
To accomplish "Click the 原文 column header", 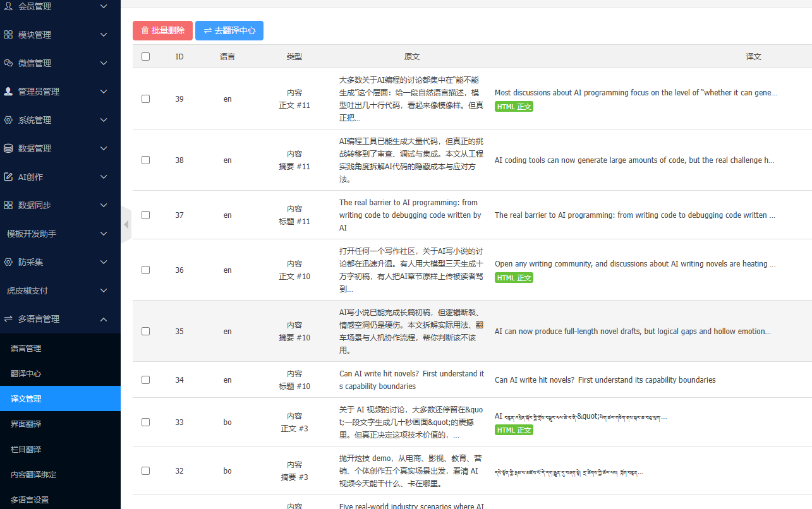I will pyautogui.click(x=412, y=57).
